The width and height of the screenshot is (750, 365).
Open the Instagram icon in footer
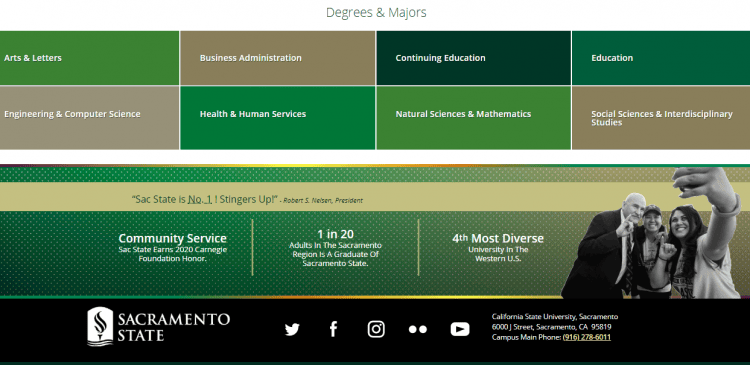[376, 329]
